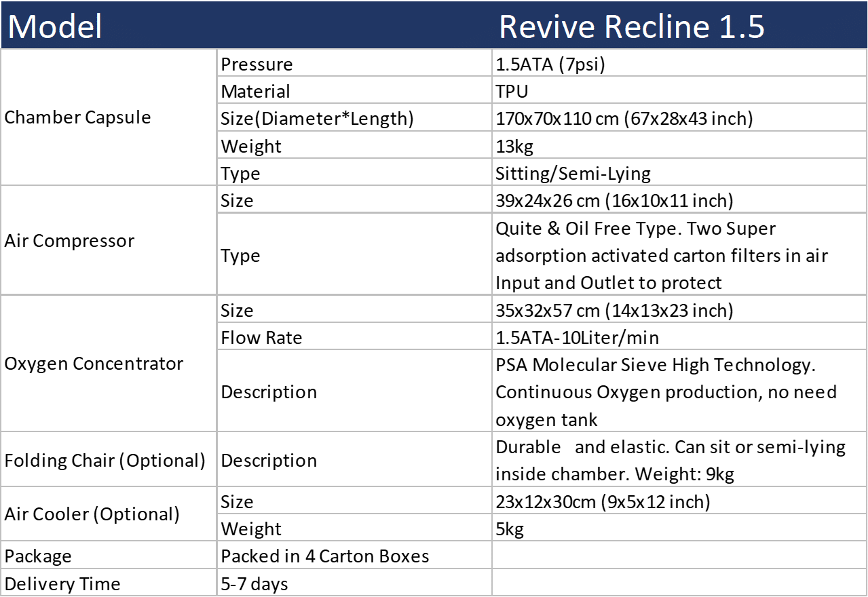
Task: Click the 'Sitting/Semi-Lying' type value
Action: click(573, 174)
